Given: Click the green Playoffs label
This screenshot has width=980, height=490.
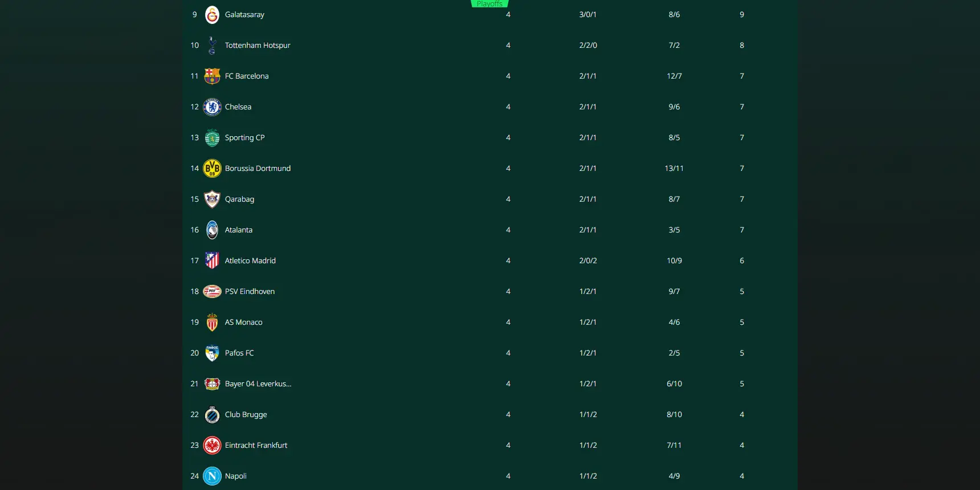Looking at the screenshot, I should click(489, 3).
